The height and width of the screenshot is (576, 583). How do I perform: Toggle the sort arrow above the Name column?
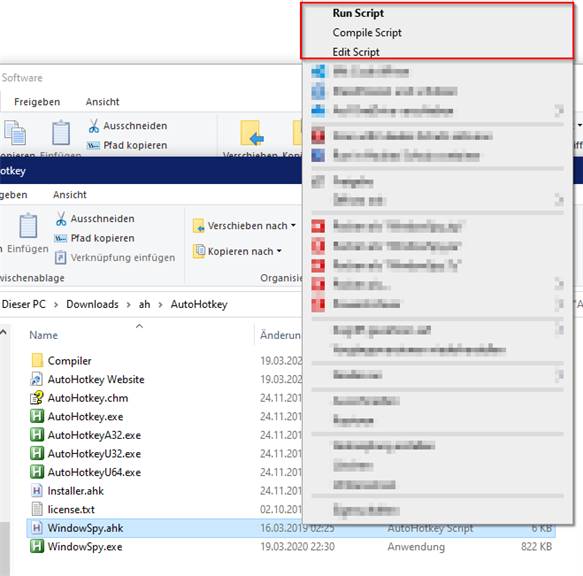click(139, 326)
